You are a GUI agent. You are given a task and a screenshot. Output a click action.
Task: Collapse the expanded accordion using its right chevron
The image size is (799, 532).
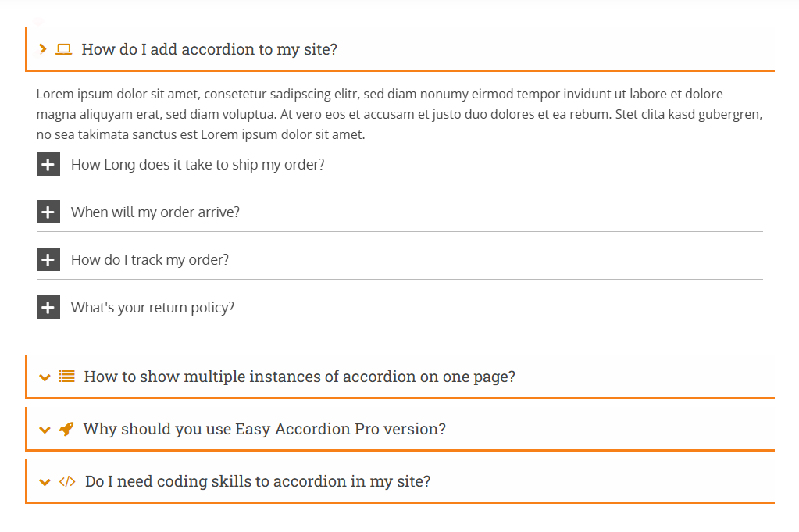(43, 49)
